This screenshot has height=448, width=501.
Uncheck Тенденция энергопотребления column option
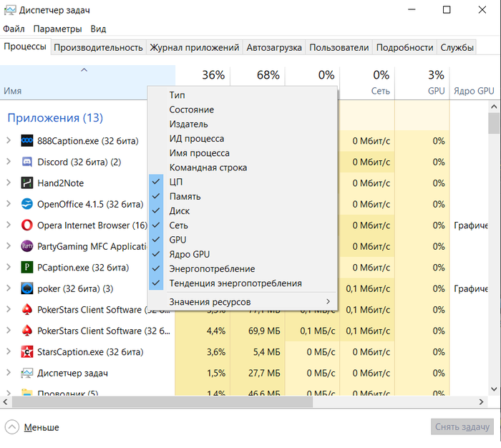click(242, 283)
